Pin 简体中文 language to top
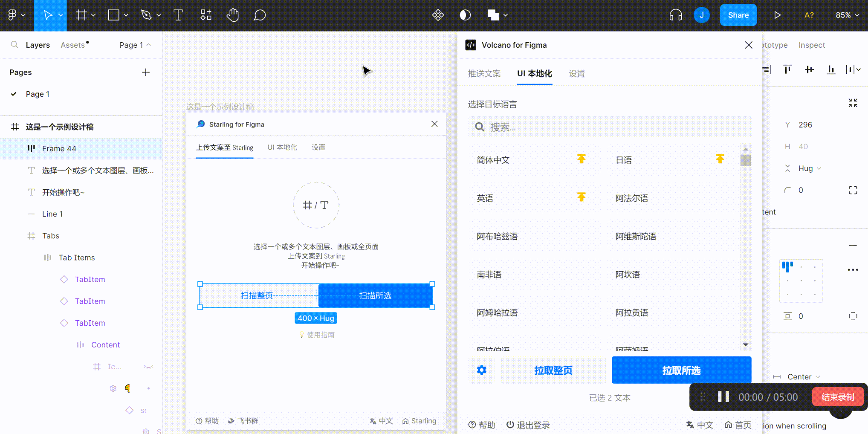Screen dimensions: 868x434 [x=581, y=159]
